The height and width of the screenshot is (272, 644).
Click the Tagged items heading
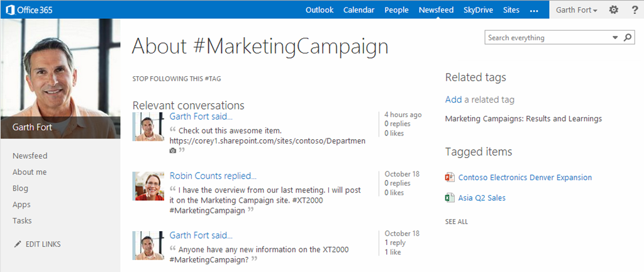[479, 152]
